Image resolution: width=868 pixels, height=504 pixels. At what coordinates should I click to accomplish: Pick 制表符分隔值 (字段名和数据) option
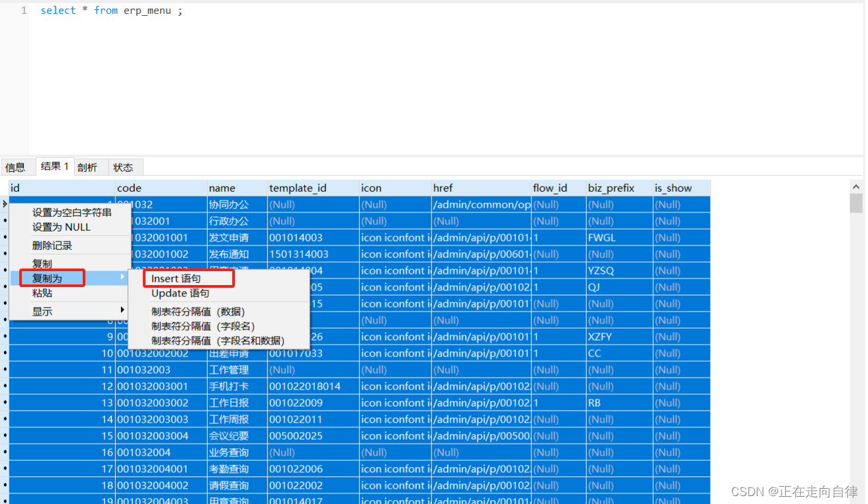(x=218, y=341)
